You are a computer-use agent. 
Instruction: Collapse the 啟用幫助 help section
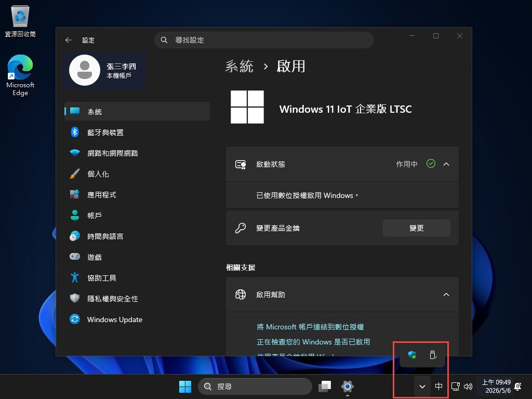point(446,295)
